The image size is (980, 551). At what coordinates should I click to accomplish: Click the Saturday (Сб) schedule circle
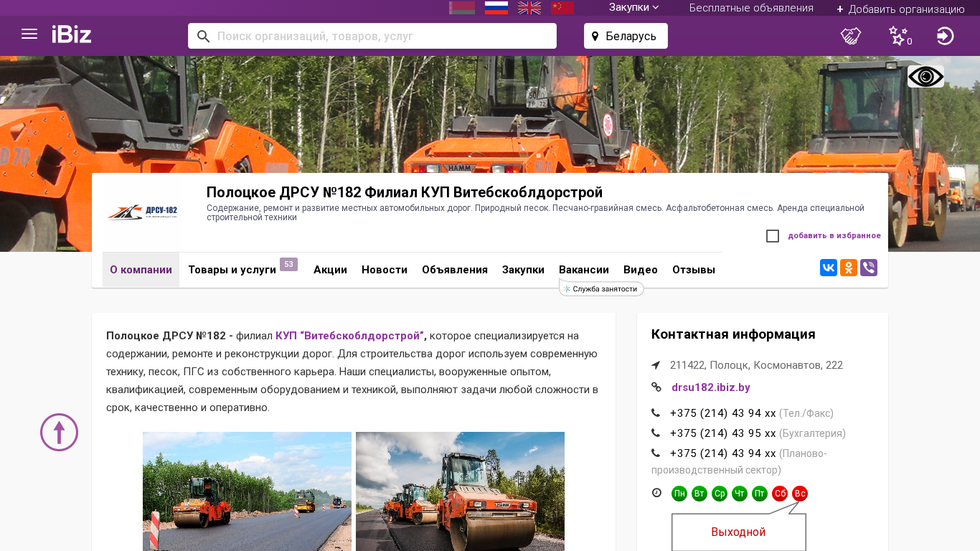click(x=780, y=494)
